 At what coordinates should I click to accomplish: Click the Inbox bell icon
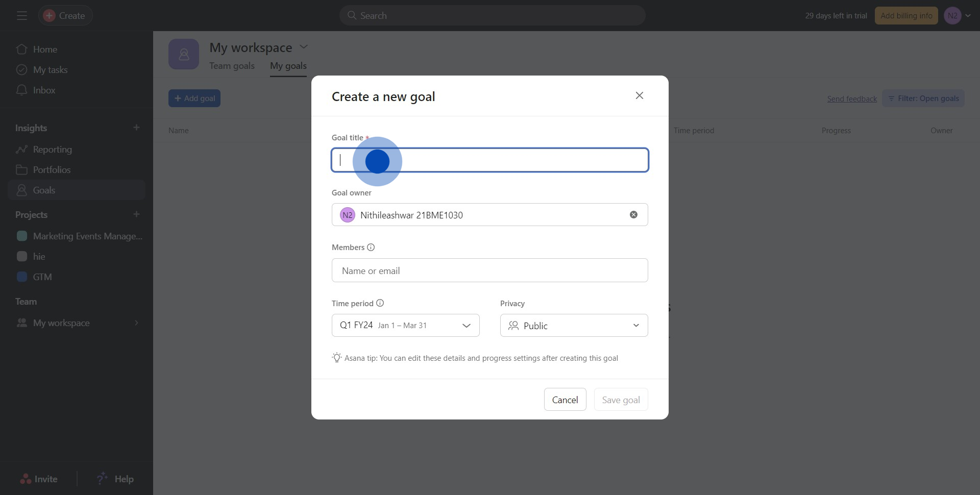point(21,90)
